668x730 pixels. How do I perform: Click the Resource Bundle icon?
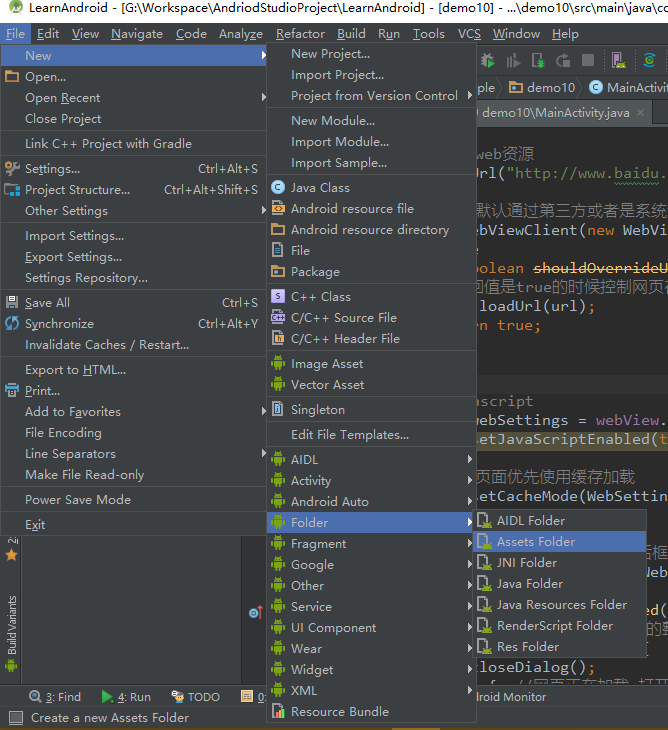[x=278, y=711]
